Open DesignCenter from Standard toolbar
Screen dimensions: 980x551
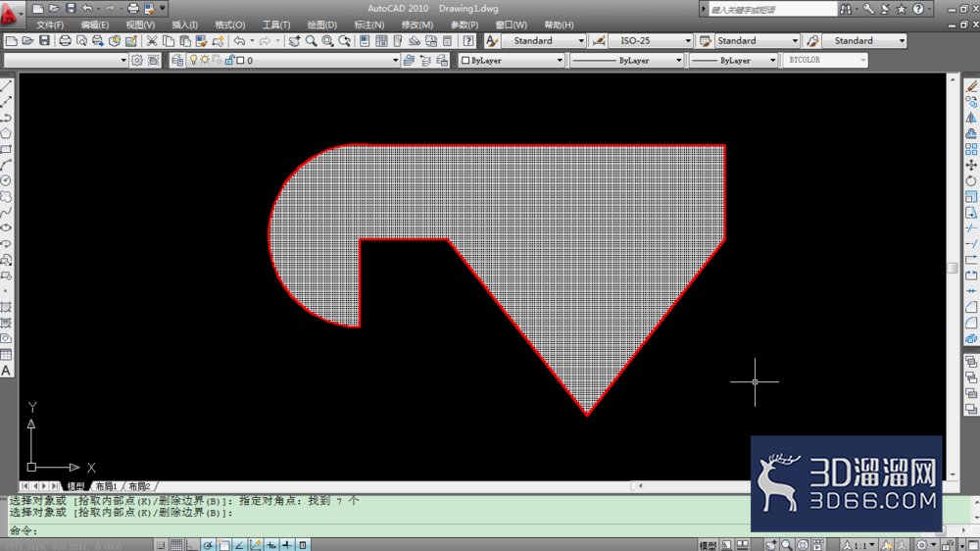(x=381, y=40)
